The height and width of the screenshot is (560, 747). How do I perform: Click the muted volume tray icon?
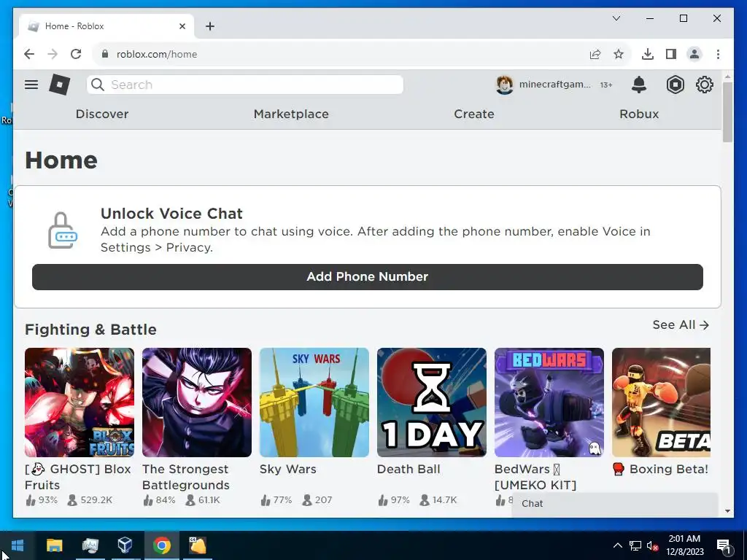pos(652,545)
